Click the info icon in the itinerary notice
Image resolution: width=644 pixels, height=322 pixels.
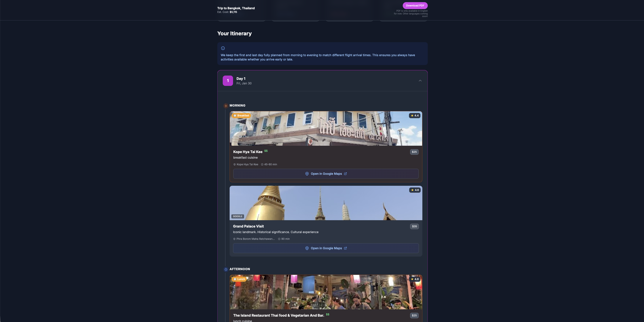click(x=223, y=48)
